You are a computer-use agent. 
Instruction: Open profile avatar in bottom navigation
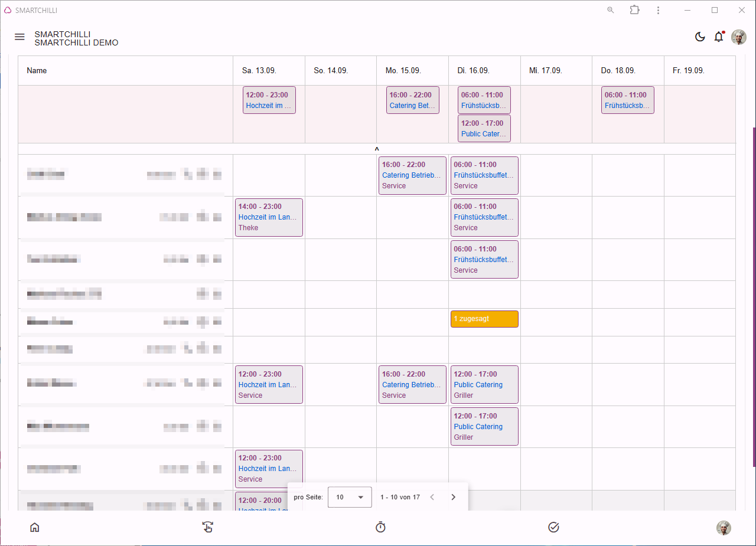tap(724, 528)
